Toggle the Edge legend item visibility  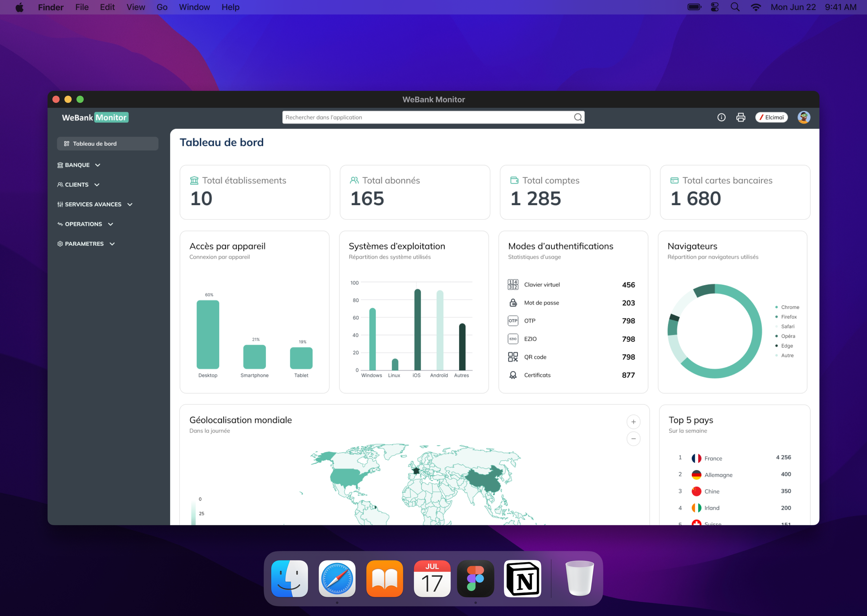[787, 346]
